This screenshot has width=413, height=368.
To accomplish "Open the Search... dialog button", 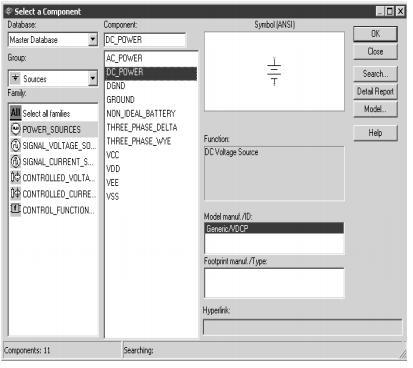I will click(x=375, y=74).
